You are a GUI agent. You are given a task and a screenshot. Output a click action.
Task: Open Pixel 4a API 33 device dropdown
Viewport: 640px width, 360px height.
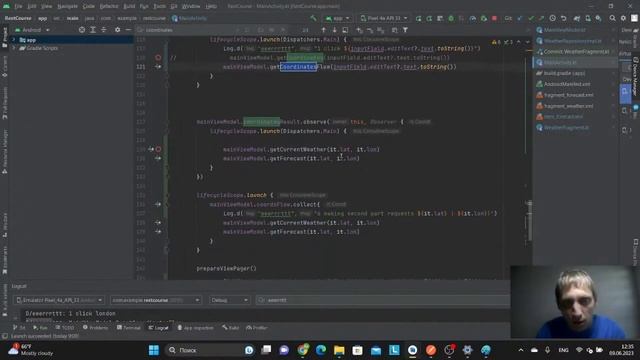pos(384,18)
